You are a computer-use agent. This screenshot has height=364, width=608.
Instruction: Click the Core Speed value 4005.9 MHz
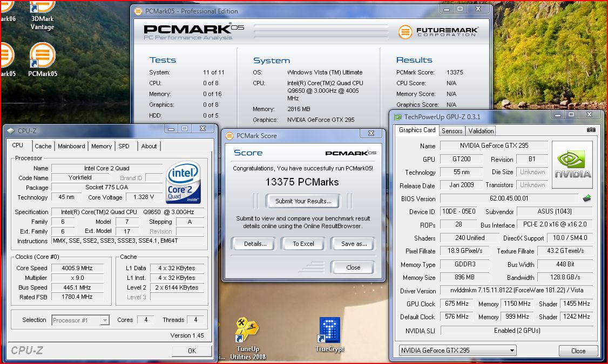[77, 268]
